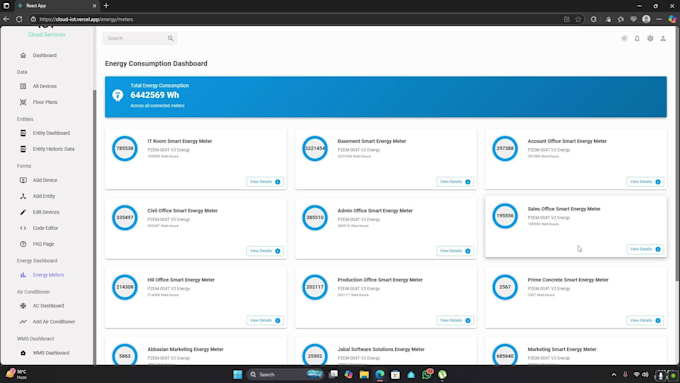View Details for Prime Concrete Smart Energy Meter

[x=645, y=320]
